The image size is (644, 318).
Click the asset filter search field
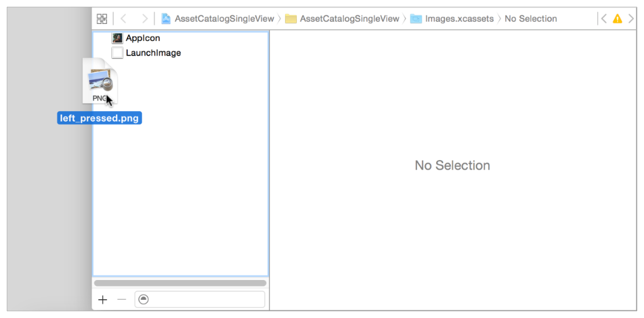(x=200, y=299)
